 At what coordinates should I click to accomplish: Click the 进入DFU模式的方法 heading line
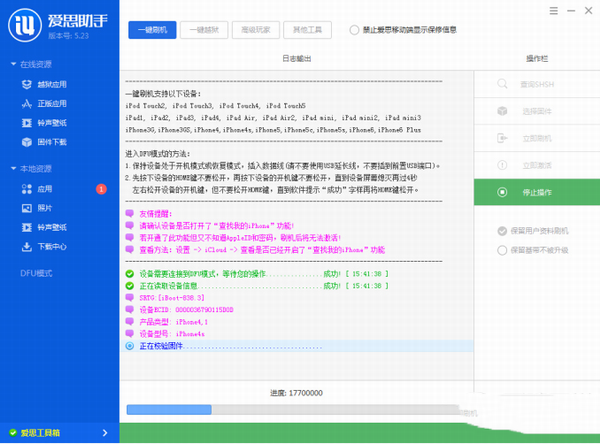(158, 154)
